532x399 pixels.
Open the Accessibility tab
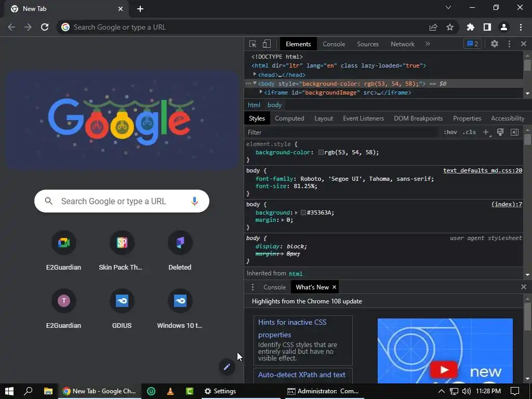click(507, 118)
